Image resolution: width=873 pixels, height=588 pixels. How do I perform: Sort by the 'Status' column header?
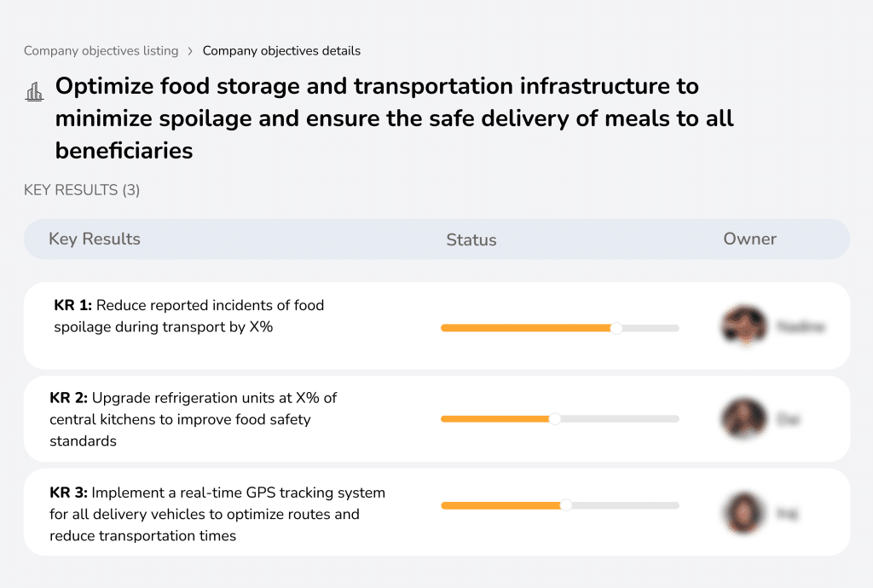tap(471, 239)
